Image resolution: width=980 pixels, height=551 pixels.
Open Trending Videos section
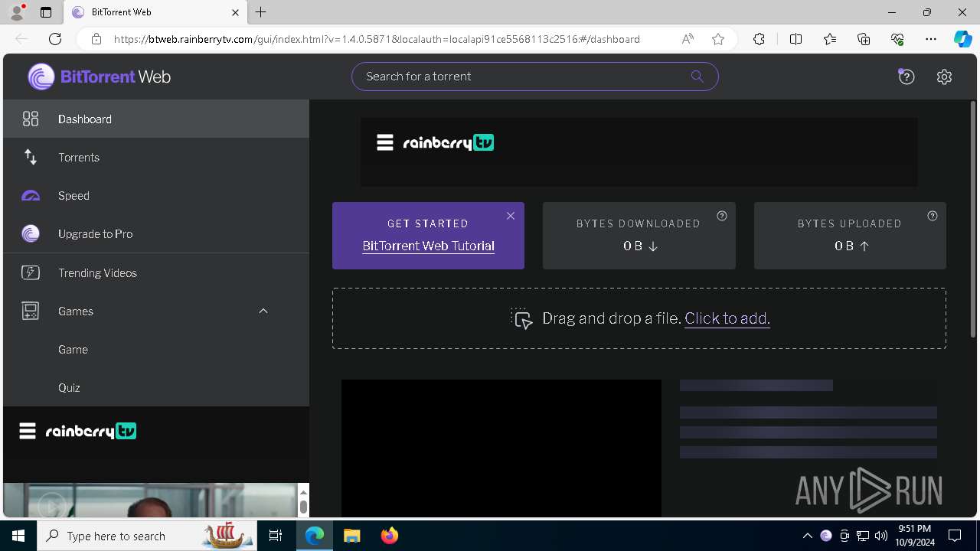click(156, 272)
